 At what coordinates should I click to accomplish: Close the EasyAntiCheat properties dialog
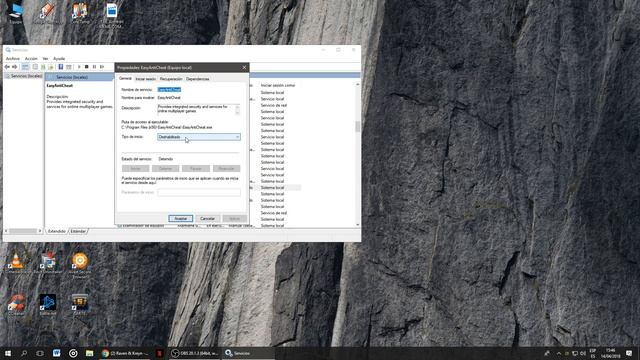tap(244, 67)
